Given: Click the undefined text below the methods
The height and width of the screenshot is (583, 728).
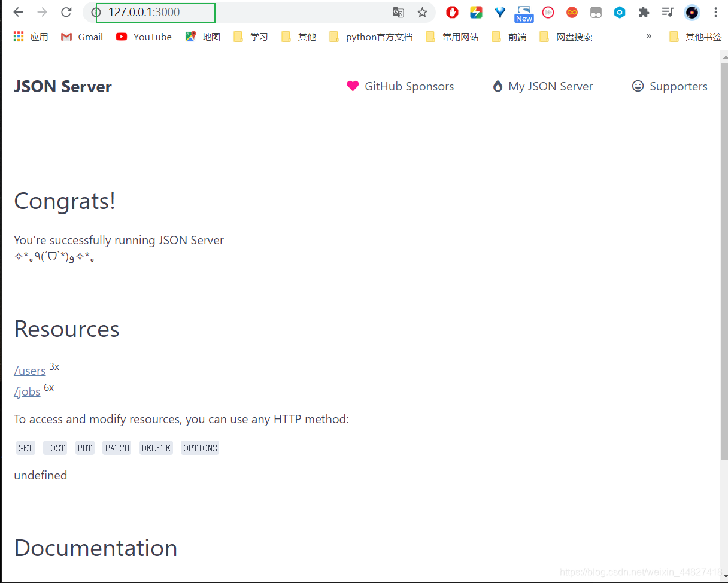Looking at the screenshot, I should (x=41, y=475).
